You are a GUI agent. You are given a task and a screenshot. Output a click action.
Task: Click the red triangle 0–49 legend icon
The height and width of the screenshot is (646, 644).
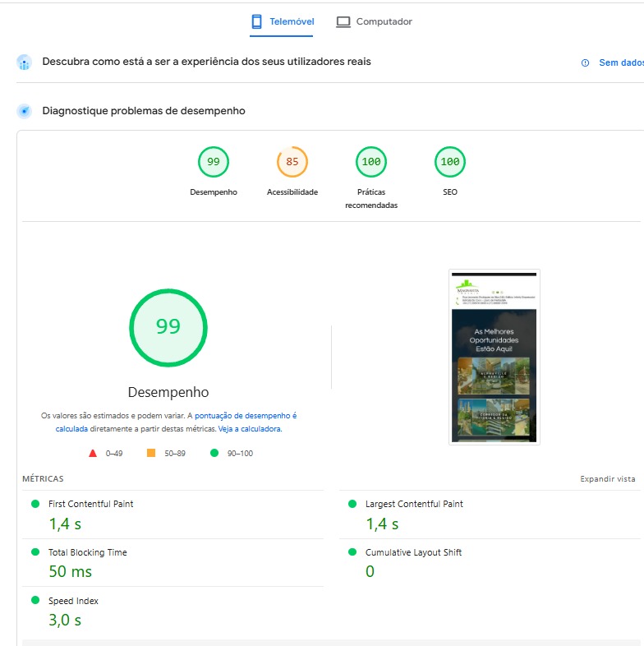(93, 453)
